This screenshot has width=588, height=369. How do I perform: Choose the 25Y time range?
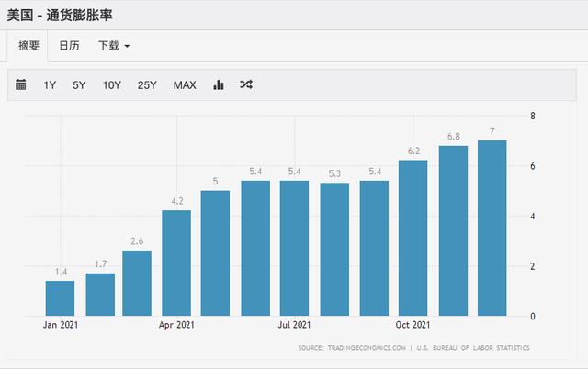[147, 85]
